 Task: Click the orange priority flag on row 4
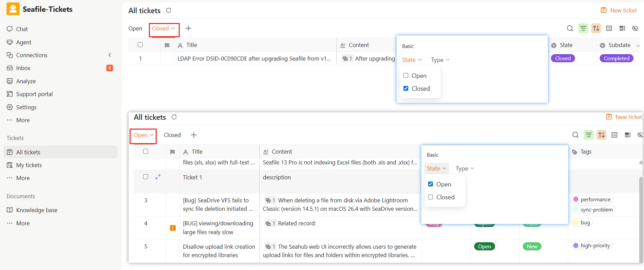[173, 228]
